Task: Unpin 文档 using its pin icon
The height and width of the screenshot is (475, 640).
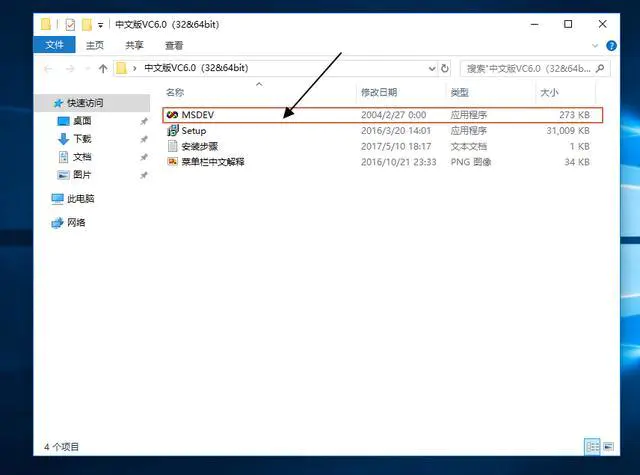Action: click(x=144, y=157)
